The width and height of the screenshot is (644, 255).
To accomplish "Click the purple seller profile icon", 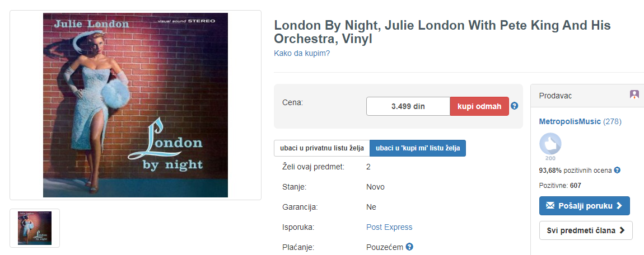I will 634,95.
